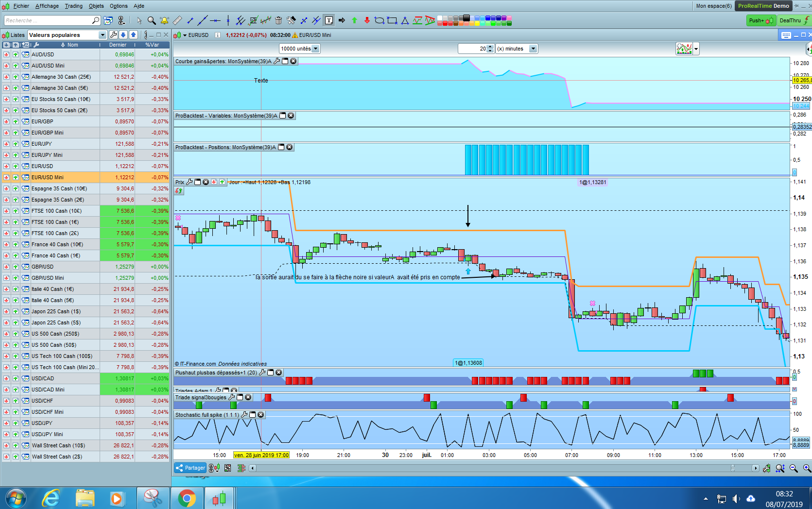Open the Aide menu
Screen dimensions: 812x509
(x=139, y=6)
